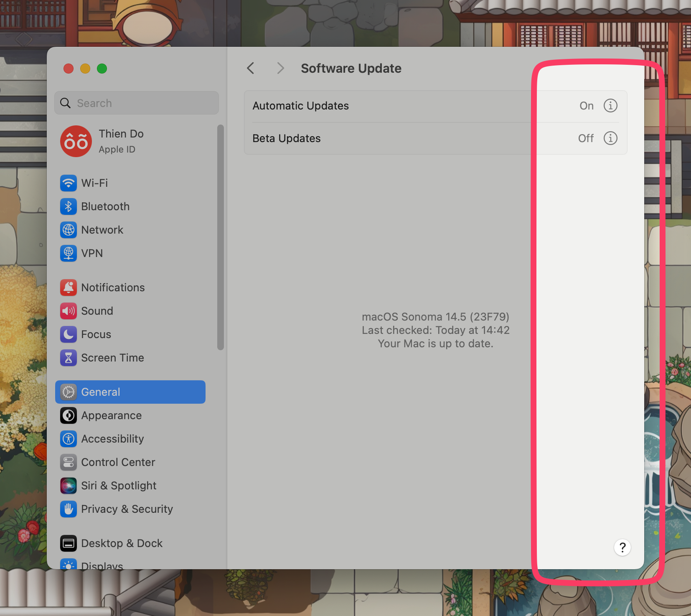The image size is (691, 616).
Task: Open Desktop & Dock settings
Action: pos(130,543)
